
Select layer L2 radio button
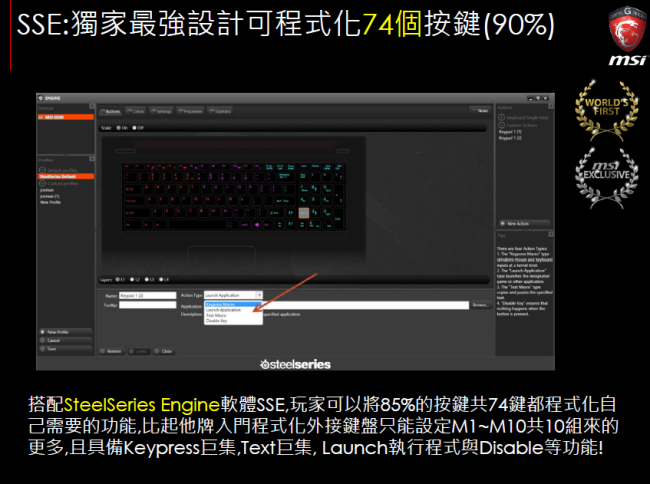(132, 279)
